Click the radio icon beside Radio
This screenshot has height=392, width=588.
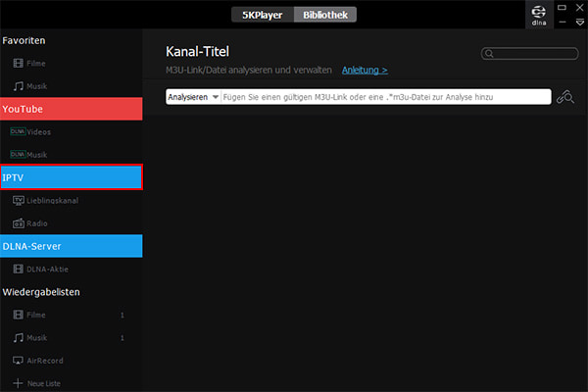(19, 223)
